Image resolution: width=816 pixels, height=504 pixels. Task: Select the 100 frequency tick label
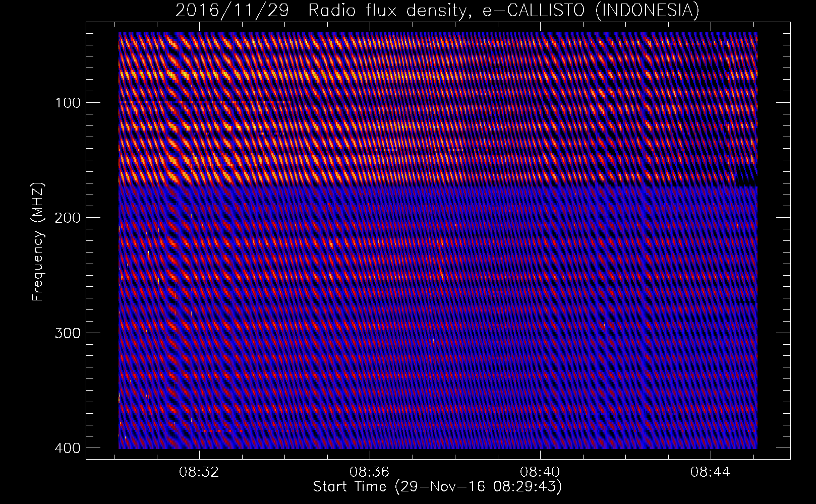pos(67,102)
